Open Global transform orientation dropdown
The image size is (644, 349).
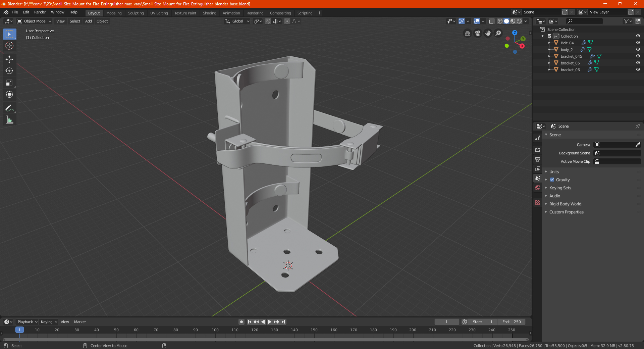pyautogui.click(x=237, y=21)
